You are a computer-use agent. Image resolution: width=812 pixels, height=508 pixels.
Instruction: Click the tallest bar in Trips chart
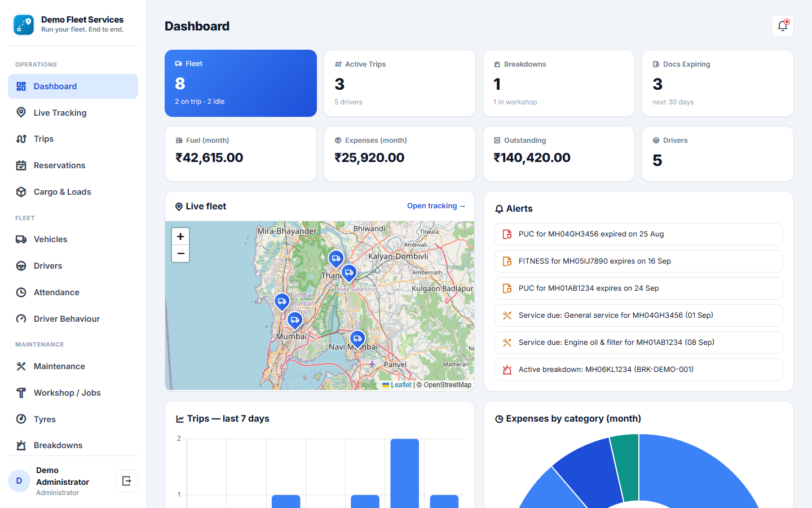(x=405, y=473)
